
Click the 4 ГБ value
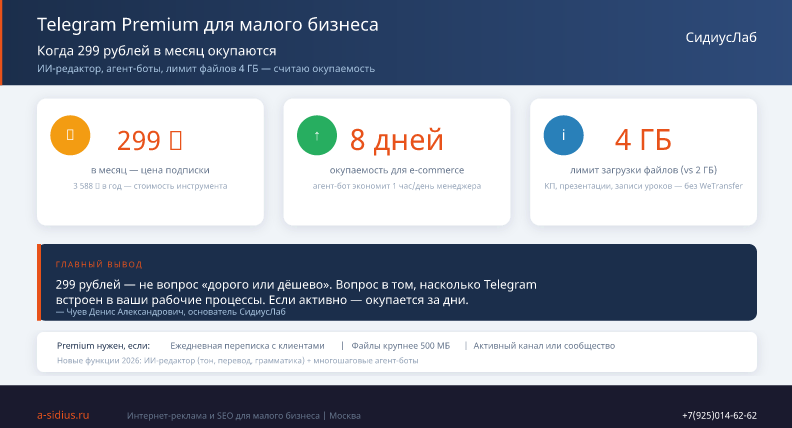[x=643, y=140]
